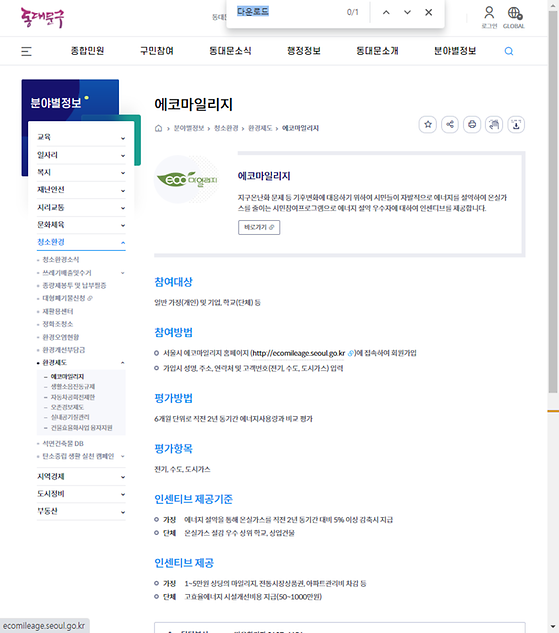Open the 분야별정보 main menu
Image resolution: width=559 pixels, height=633 pixels.
pyautogui.click(x=455, y=51)
